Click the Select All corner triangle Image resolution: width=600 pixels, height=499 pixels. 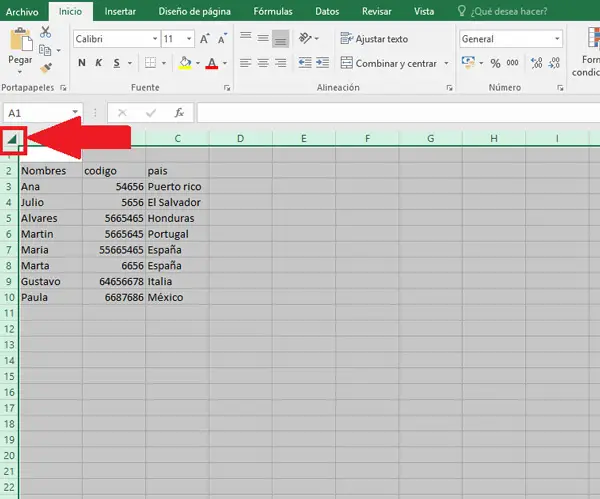point(12,139)
